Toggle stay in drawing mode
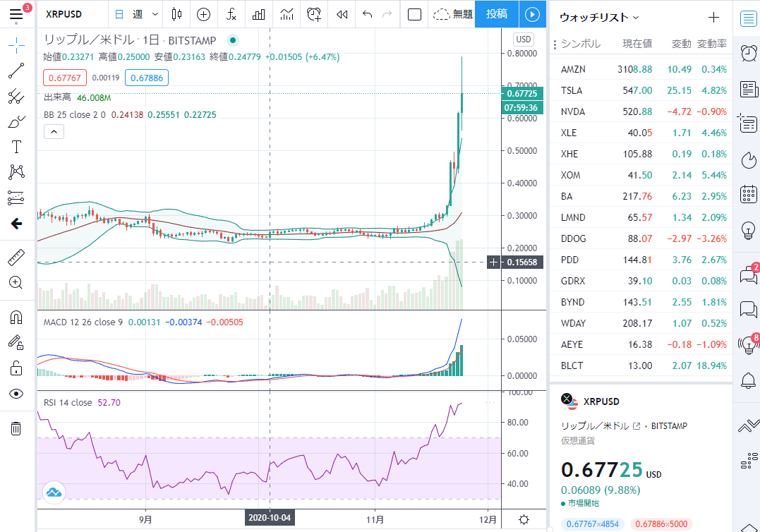This screenshot has width=760, height=532. [x=16, y=342]
